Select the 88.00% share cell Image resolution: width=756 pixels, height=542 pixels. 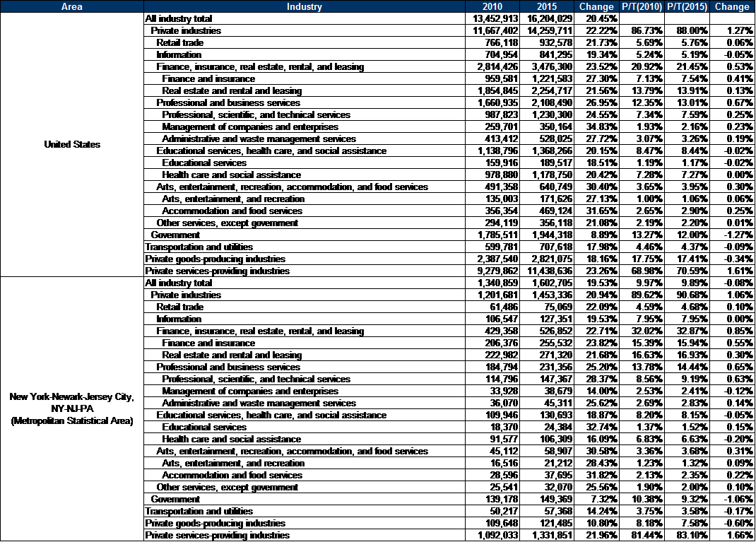click(687, 31)
